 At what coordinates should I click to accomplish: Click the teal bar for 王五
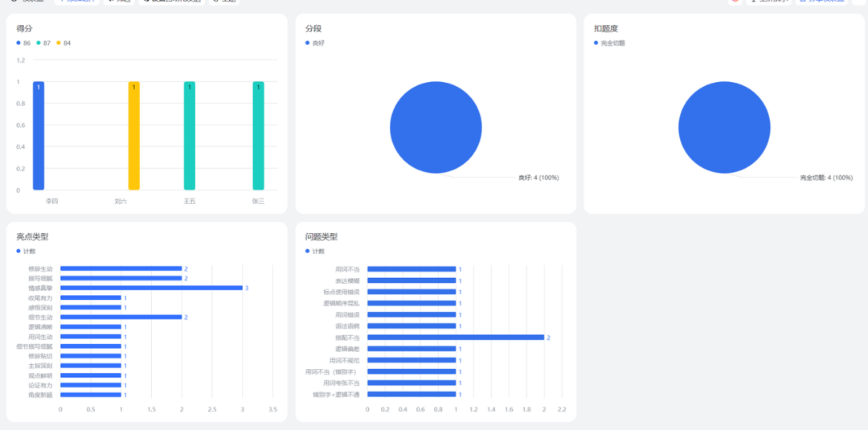point(190,136)
